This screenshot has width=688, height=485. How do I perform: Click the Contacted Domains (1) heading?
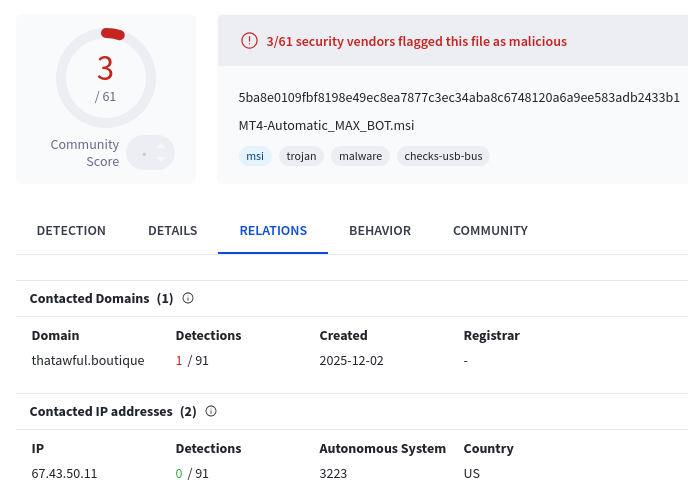[101, 298]
